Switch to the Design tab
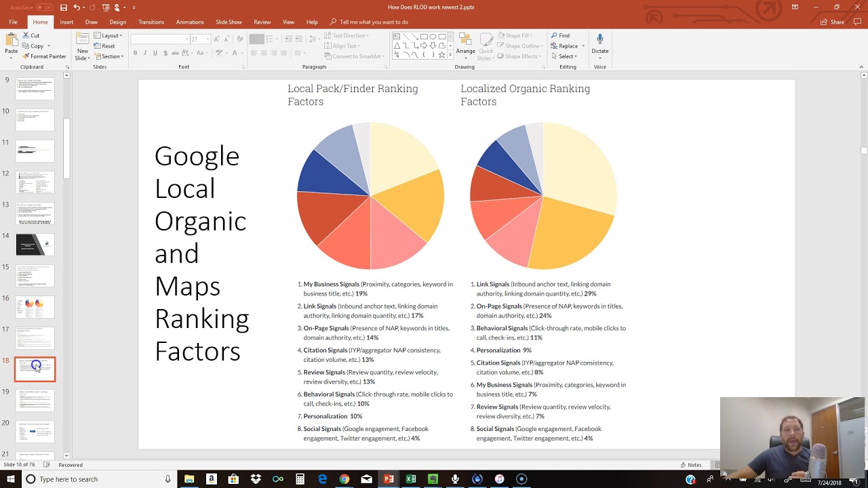 pos(118,22)
